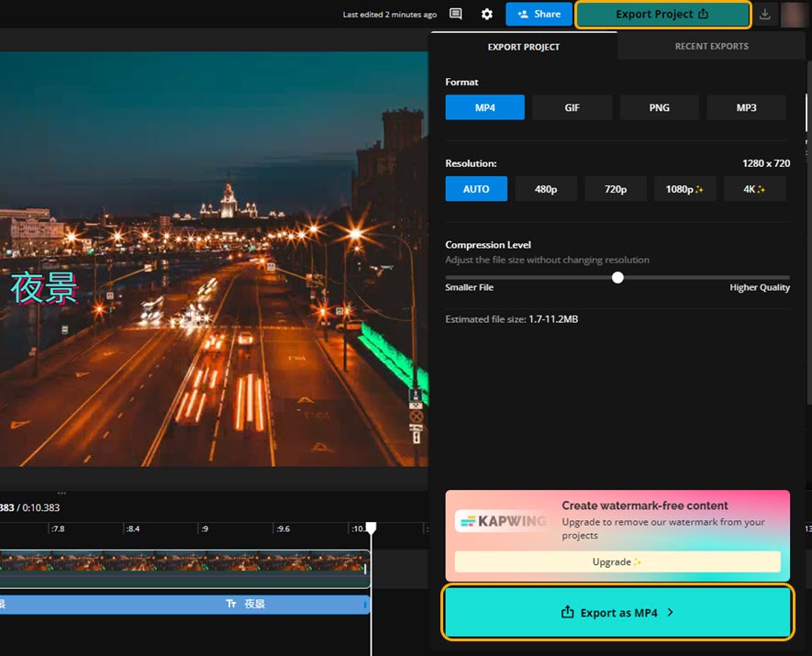Switch to the Export Project tab
Image resolution: width=812 pixels, height=656 pixels.
coord(523,46)
